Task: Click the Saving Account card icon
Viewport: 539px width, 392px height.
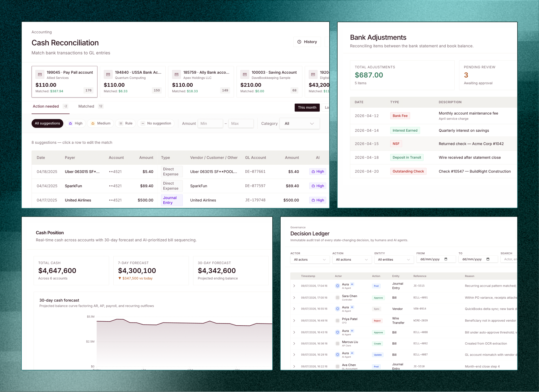Action: pyautogui.click(x=245, y=74)
